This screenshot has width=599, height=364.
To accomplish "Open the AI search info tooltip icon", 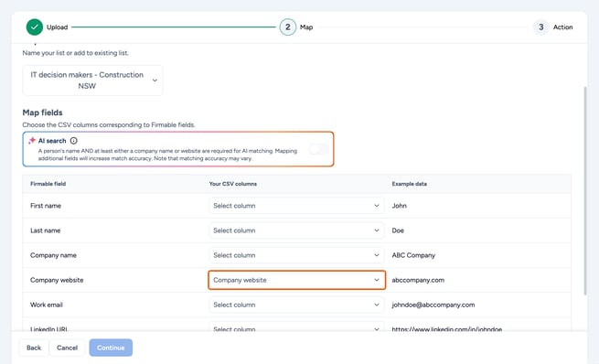I will [74, 141].
